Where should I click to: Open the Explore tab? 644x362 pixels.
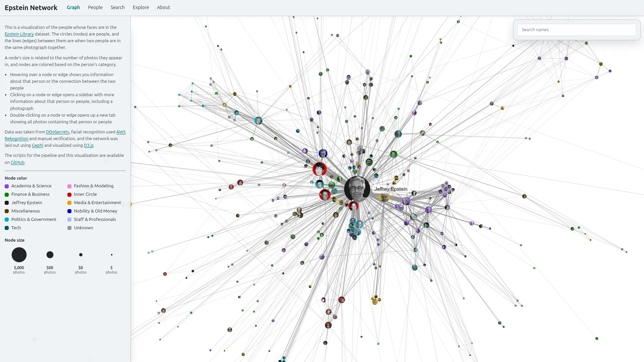pos(141,7)
